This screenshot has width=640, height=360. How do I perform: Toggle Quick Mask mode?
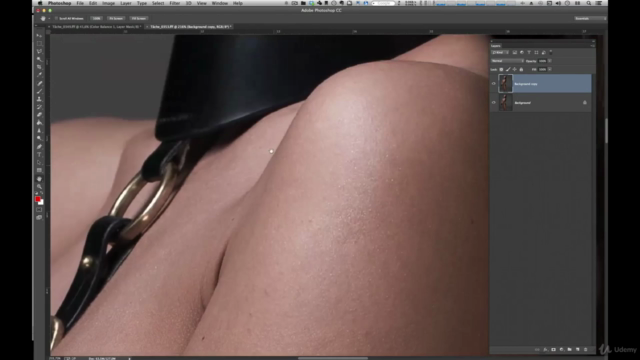coord(39,210)
